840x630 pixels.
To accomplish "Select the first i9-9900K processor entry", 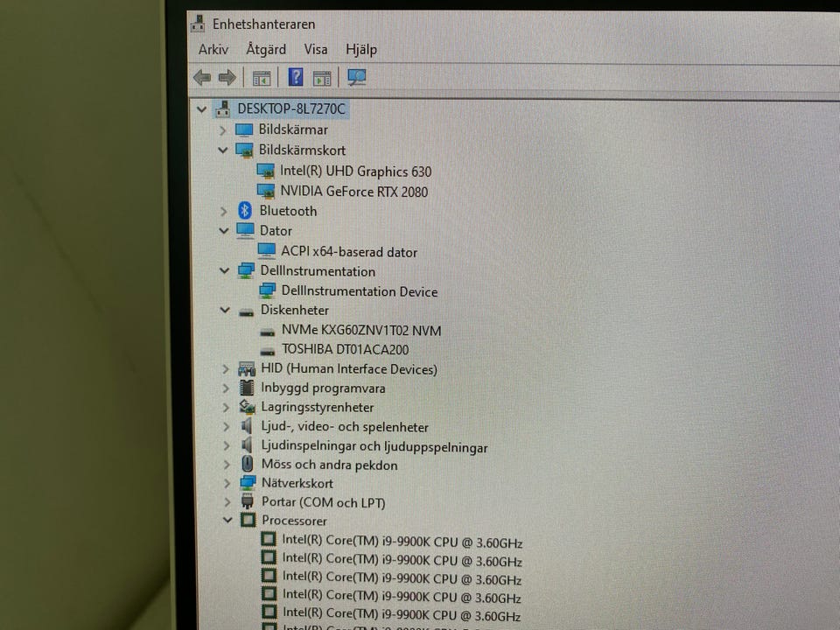I will (402, 542).
